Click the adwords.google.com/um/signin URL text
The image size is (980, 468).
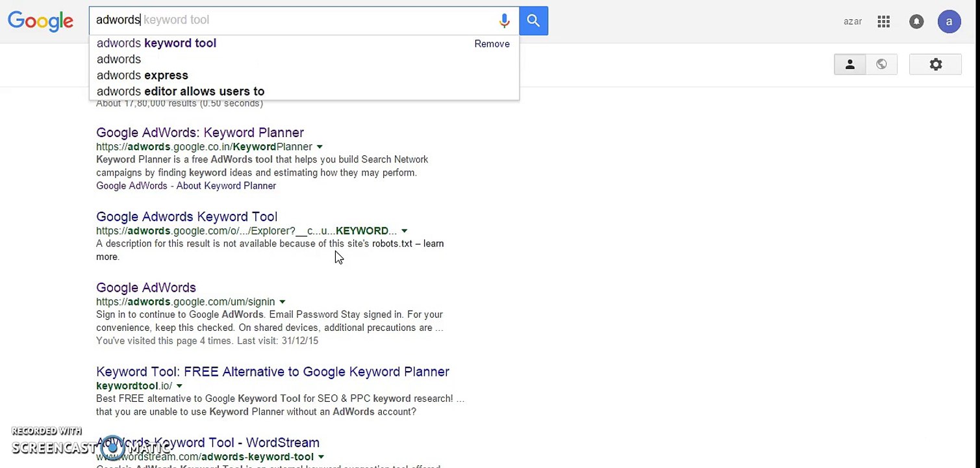pos(185,302)
